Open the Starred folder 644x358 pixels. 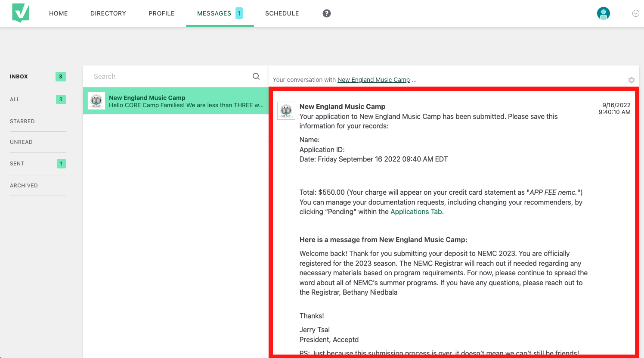(x=22, y=121)
